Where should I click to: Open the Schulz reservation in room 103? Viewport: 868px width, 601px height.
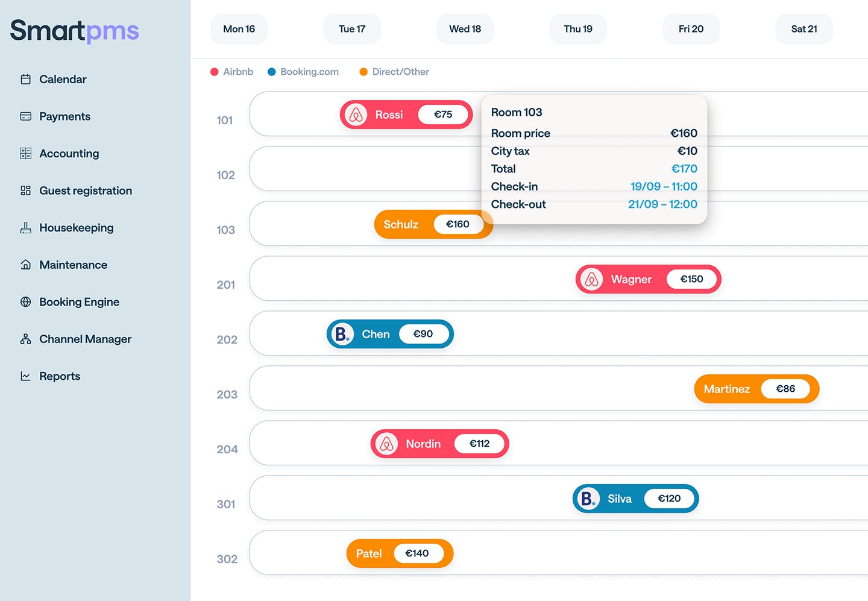433,224
